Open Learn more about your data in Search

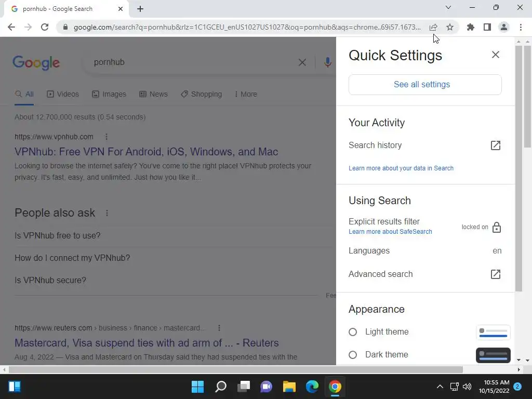(x=401, y=168)
